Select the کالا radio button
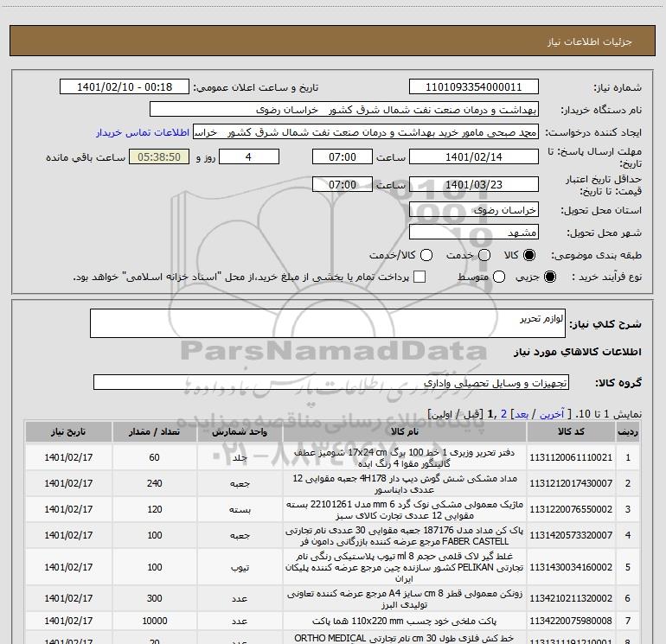Screen dimensions: 666x644 tap(529, 255)
